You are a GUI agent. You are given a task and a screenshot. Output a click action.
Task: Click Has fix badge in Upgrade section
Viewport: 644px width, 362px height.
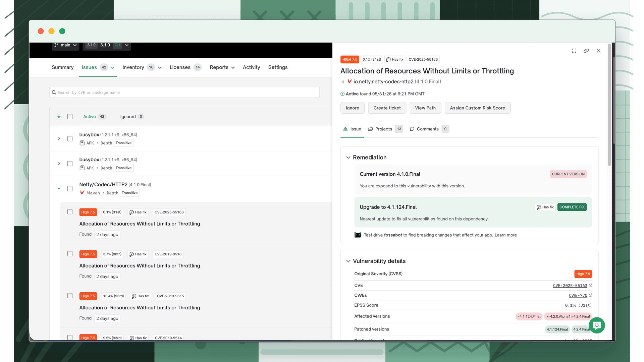click(545, 207)
